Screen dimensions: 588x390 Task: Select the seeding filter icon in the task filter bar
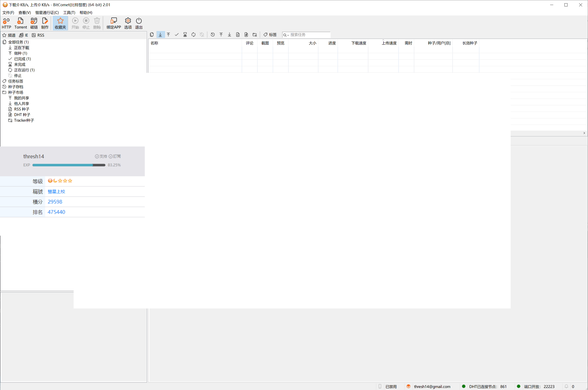[x=168, y=35]
